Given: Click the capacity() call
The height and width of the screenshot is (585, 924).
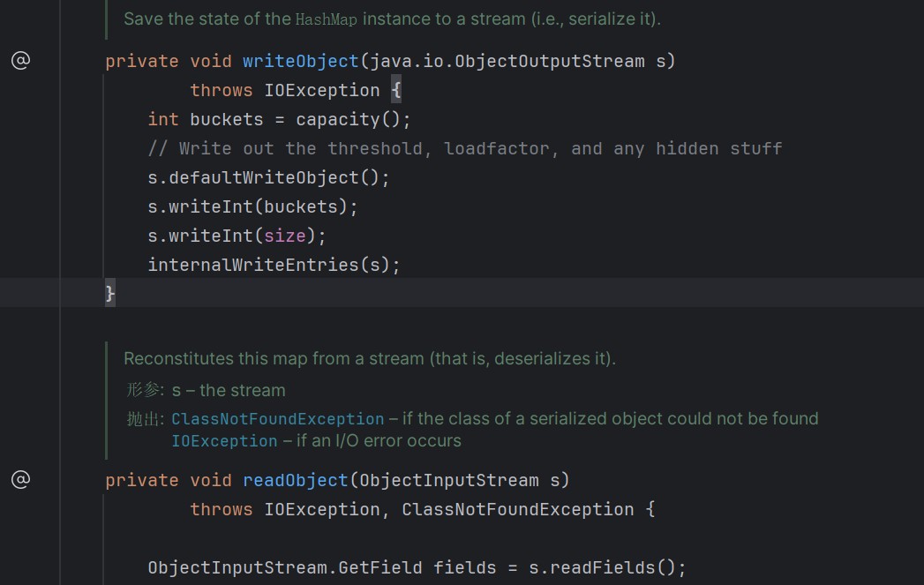Looking at the screenshot, I should coord(348,120).
